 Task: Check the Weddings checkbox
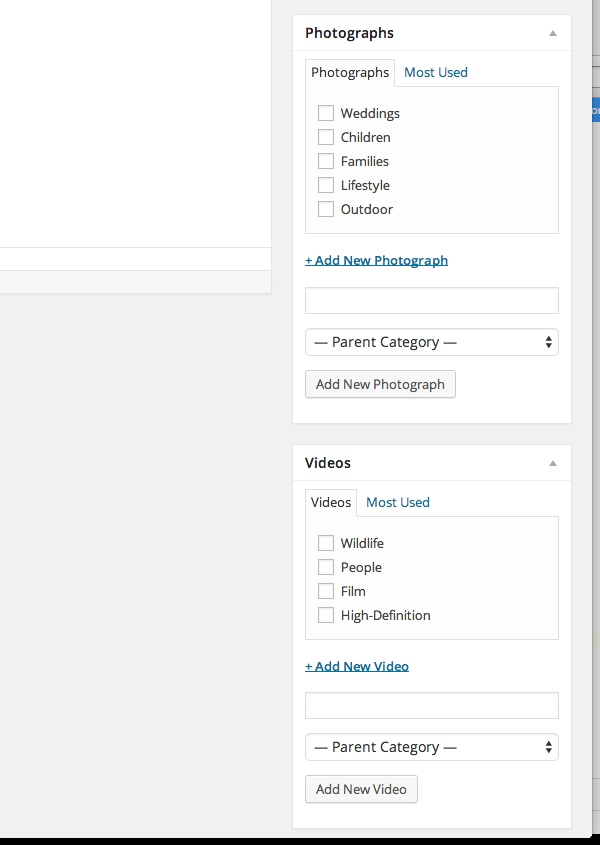326,113
